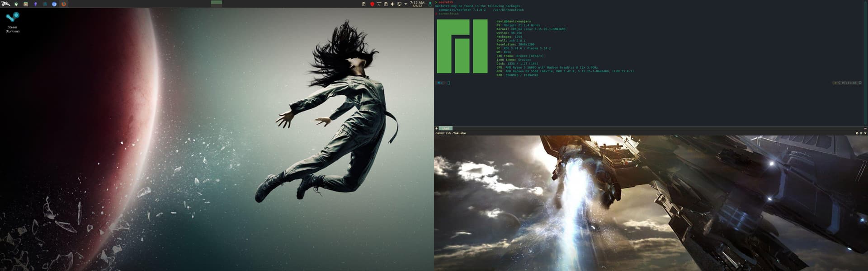Open the first clipboard tray icon
The width and height of the screenshot is (868, 271).
point(363,4)
